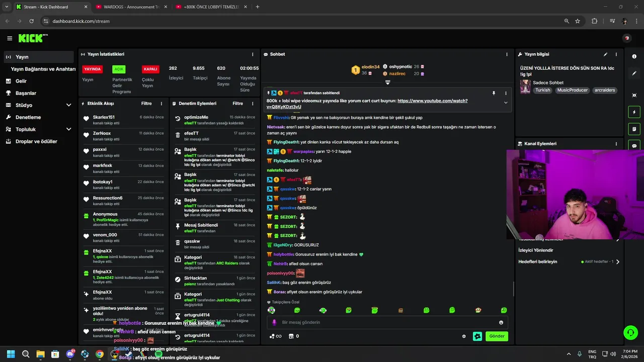The height and width of the screenshot is (362, 644).
Task: Click İzleyici Yönlendir
Action: coord(536,250)
